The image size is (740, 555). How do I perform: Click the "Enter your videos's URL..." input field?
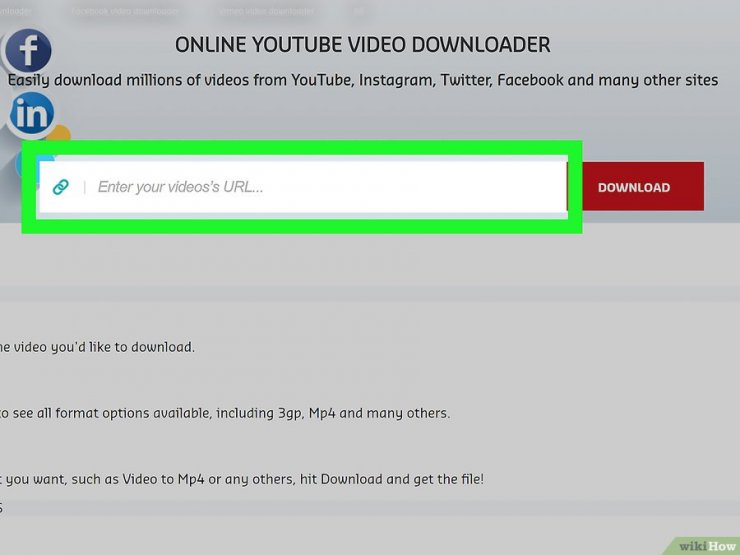click(303, 187)
